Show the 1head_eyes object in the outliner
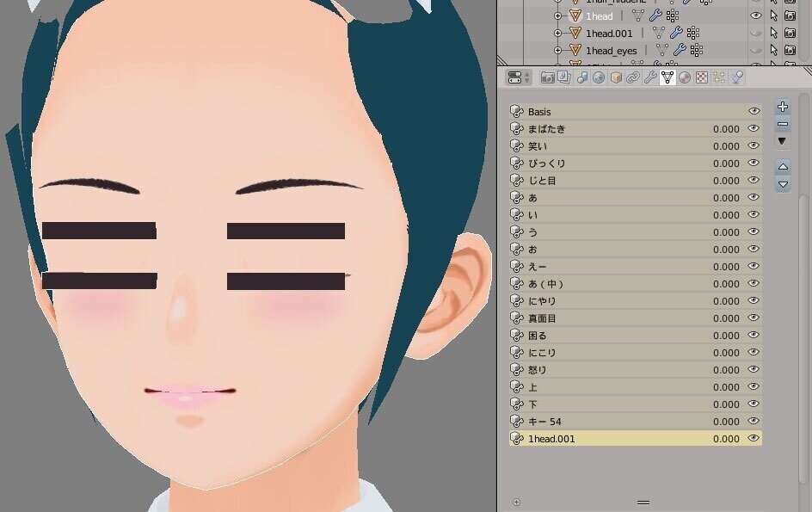This screenshot has width=812, height=512. [756, 50]
